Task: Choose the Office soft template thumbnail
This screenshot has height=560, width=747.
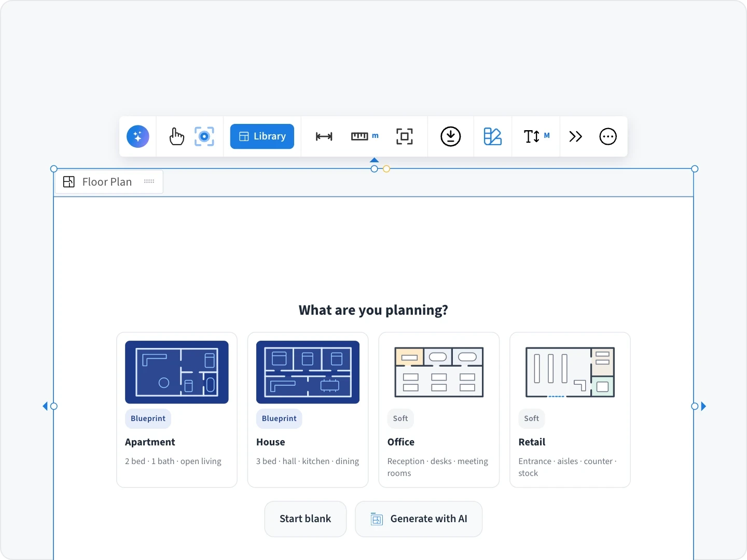Action: pyautogui.click(x=439, y=372)
